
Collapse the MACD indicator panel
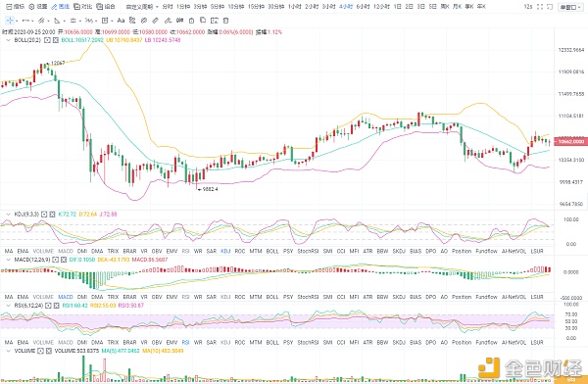coord(8,260)
